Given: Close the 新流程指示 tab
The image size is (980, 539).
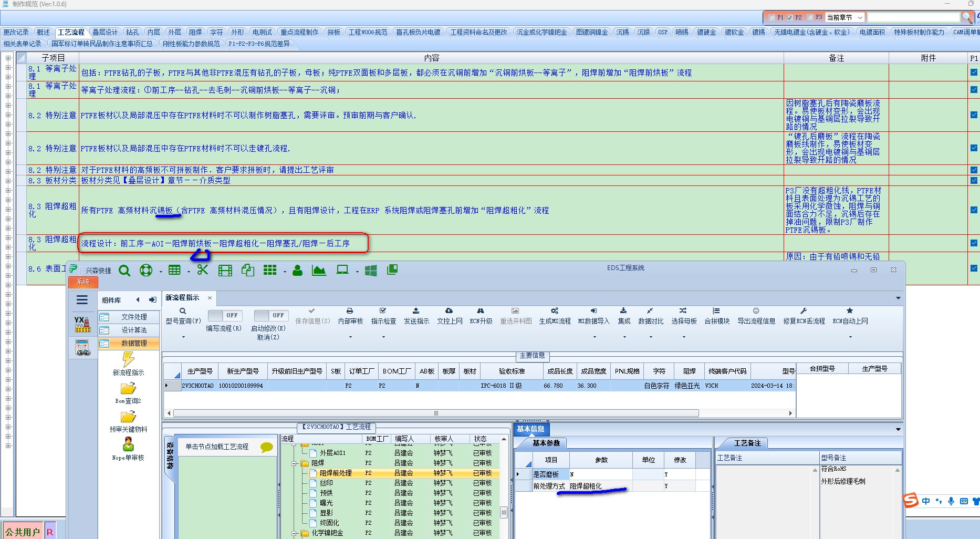Looking at the screenshot, I should click(x=210, y=298).
